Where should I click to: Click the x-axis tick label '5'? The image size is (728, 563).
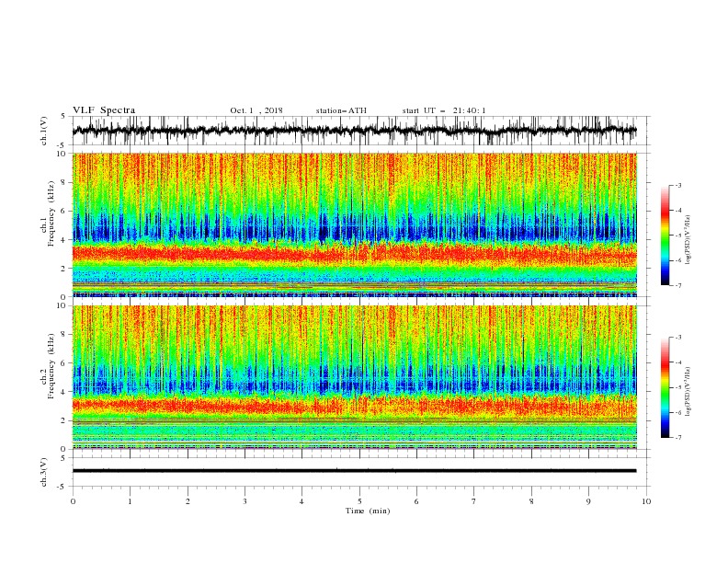(359, 501)
